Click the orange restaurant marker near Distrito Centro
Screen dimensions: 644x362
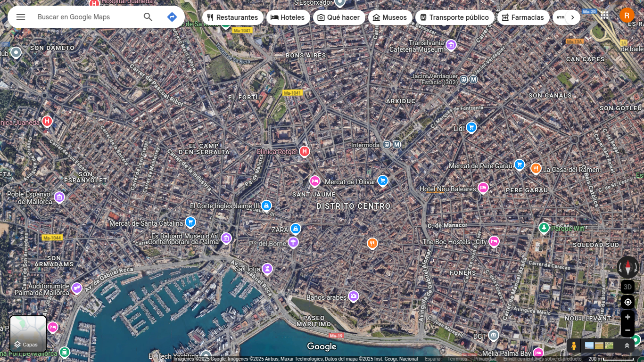coord(372,243)
